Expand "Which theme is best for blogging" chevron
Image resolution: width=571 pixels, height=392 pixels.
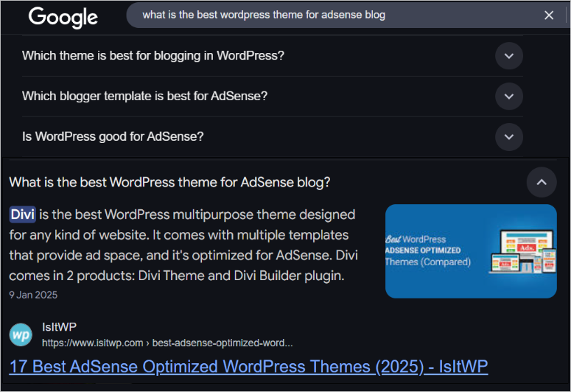click(508, 56)
